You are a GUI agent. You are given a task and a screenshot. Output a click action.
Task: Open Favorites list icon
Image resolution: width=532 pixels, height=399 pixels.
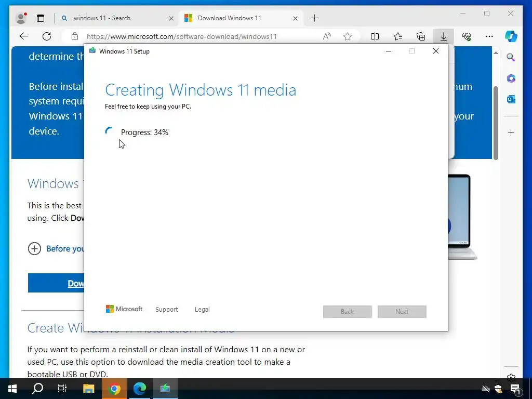pos(397,36)
